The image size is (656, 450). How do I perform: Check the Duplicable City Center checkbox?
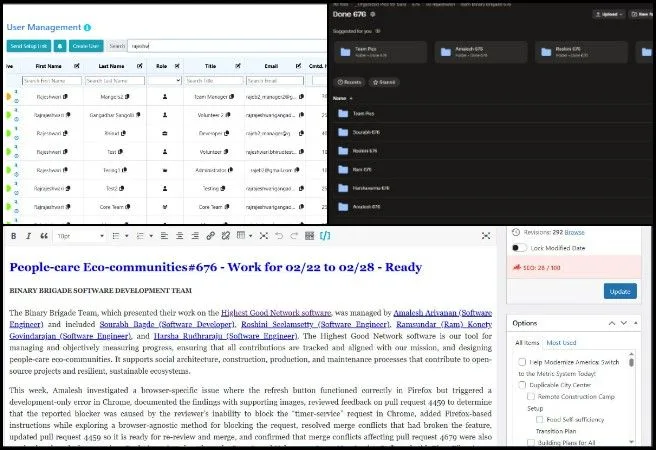coord(522,384)
